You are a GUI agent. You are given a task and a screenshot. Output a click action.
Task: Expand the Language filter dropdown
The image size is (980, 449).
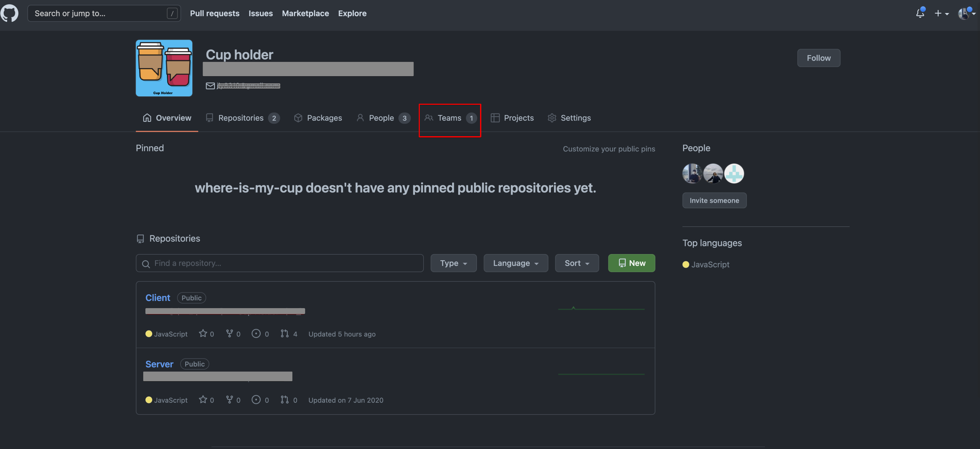(x=515, y=263)
